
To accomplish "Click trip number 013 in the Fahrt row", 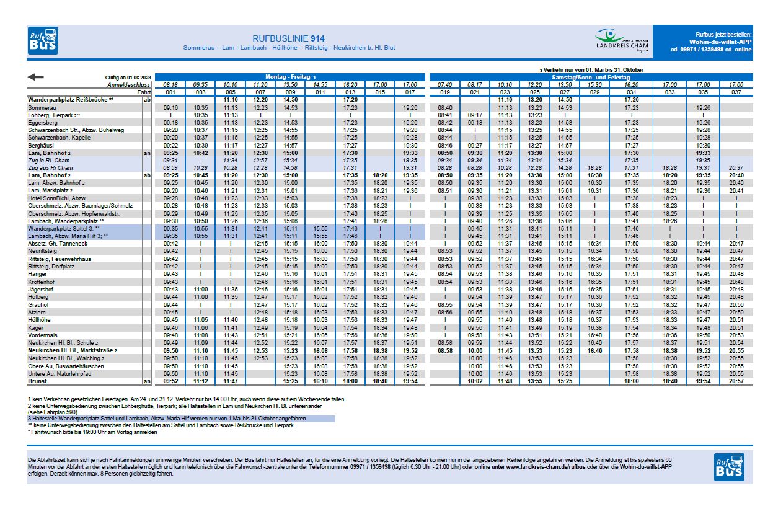I will pos(350,92).
